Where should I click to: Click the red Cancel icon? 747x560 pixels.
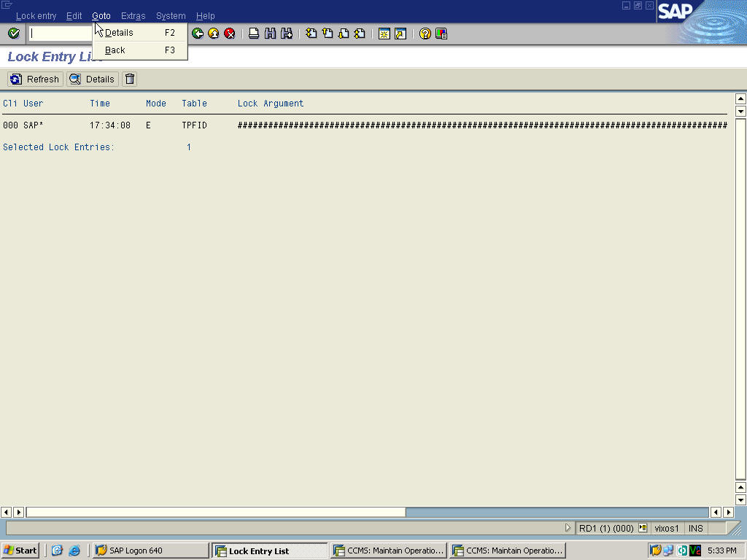pos(228,33)
